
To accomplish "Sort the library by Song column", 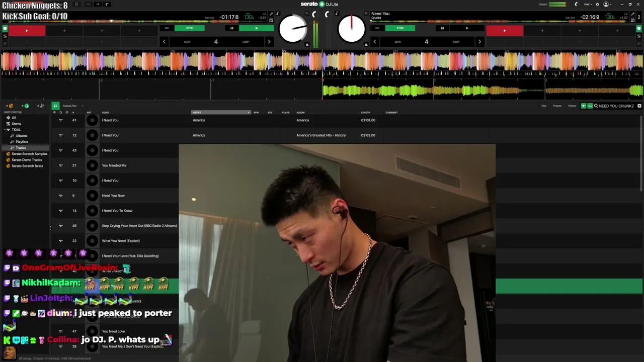I will tap(105, 112).
